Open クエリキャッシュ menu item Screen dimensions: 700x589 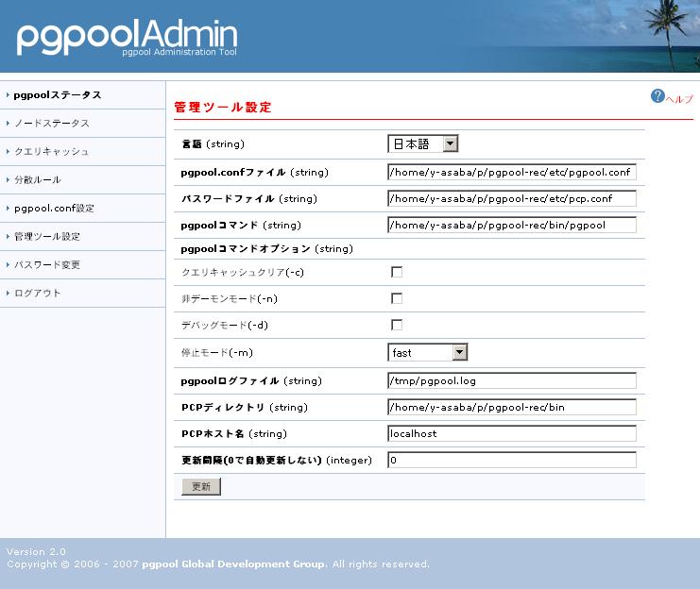52,152
